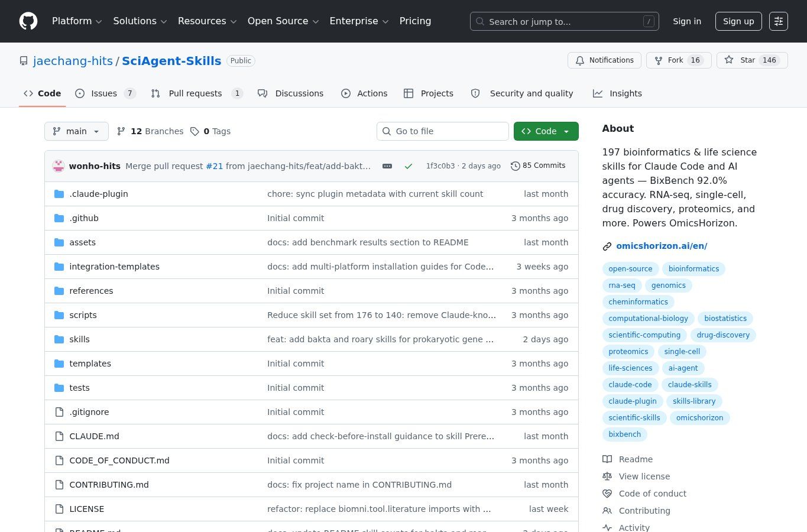This screenshot has width=807, height=532.
Task: Open CONTRIBUTING.md file name
Action: tap(109, 485)
